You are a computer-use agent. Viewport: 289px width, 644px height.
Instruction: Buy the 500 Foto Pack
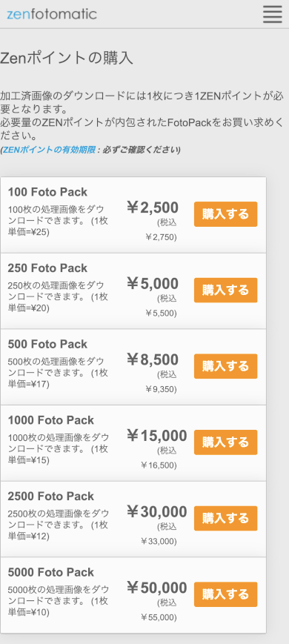pos(226,366)
